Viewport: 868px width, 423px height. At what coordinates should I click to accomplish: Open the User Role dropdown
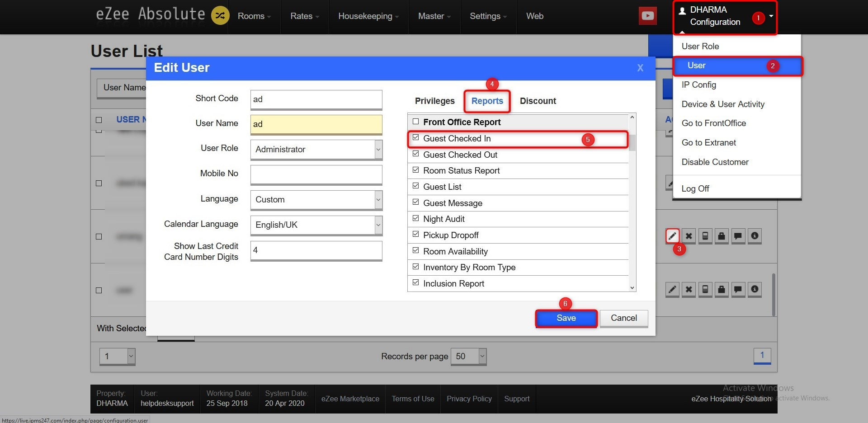[316, 150]
